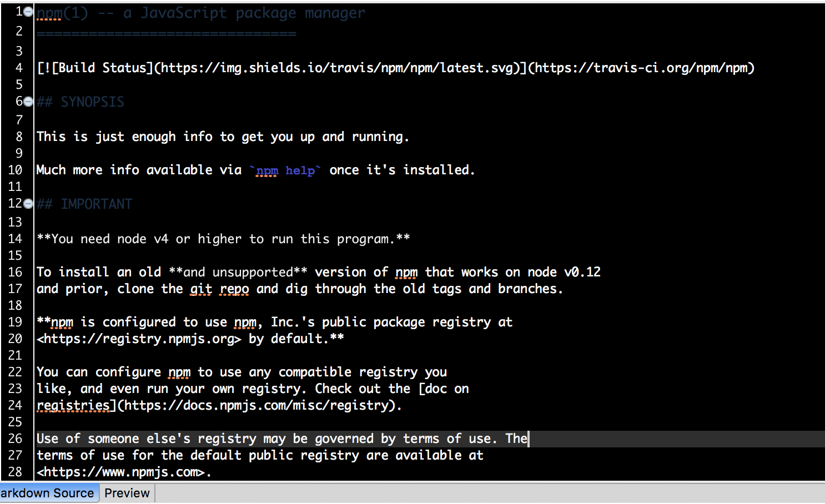The width and height of the screenshot is (825, 504).
Task: Switch to the Preview tab
Action: click(x=127, y=493)
